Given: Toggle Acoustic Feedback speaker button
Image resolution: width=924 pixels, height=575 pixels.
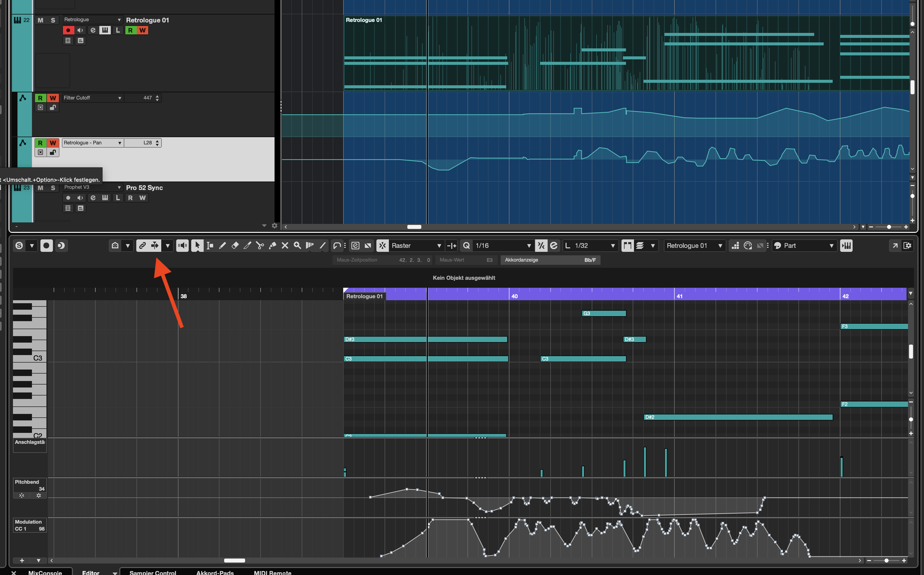Looking at the screenshot, I should coord(182,246).
